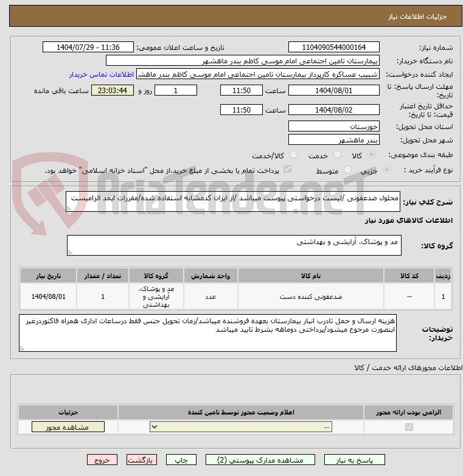Click the شرح کلی نیاز text area

[x=233, y=201]
